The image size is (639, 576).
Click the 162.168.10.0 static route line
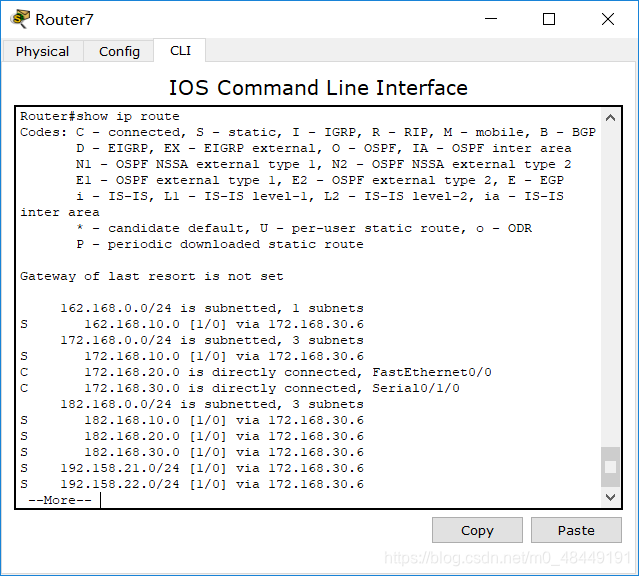(192, 324)
